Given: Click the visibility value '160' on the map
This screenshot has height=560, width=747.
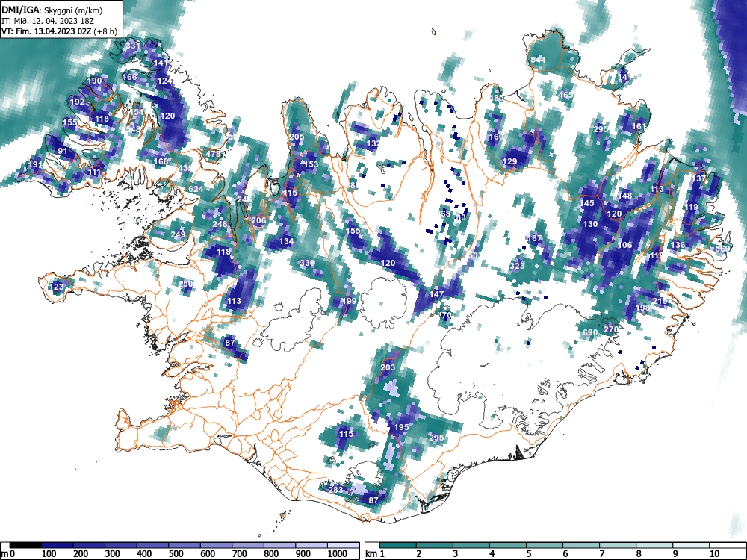Looking at the screenshot, I should [496, 137].
